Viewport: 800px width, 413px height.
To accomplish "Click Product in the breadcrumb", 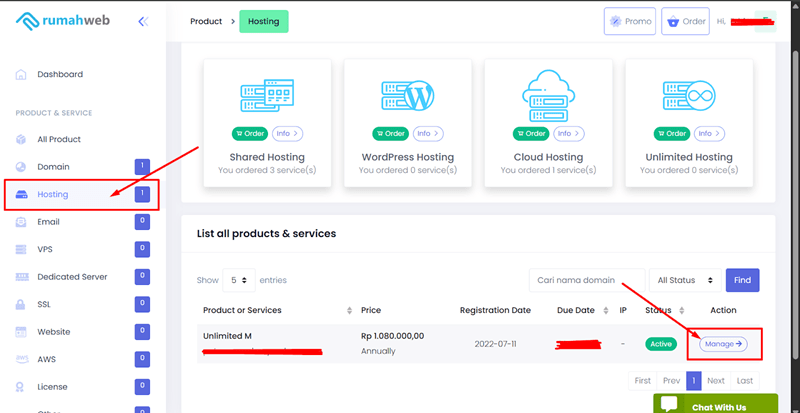I will coord(206,21).
